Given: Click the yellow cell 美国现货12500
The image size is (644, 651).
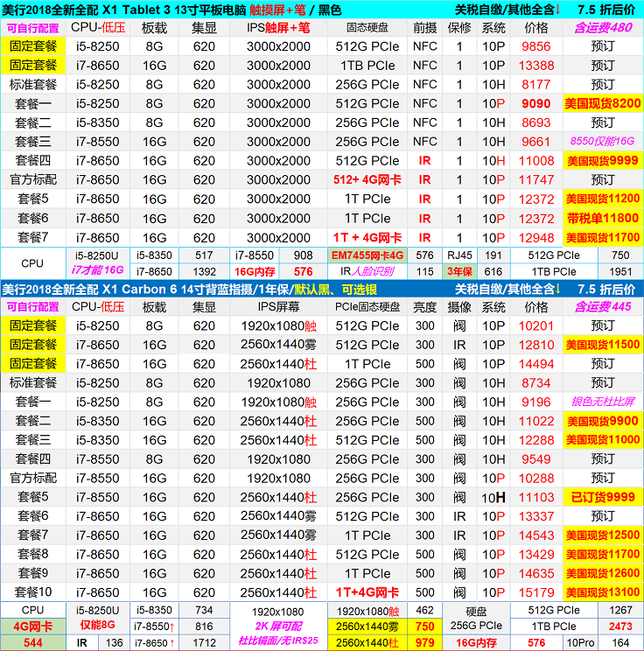Looking at the screenshot, I should click(603, 535).
